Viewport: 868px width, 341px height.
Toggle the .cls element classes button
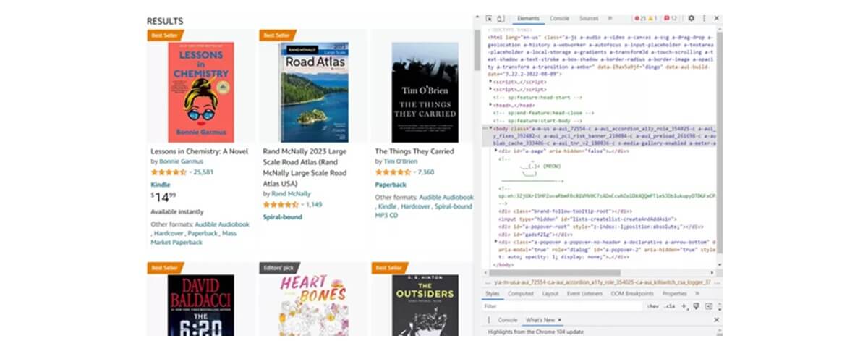(x=670, y=306)
